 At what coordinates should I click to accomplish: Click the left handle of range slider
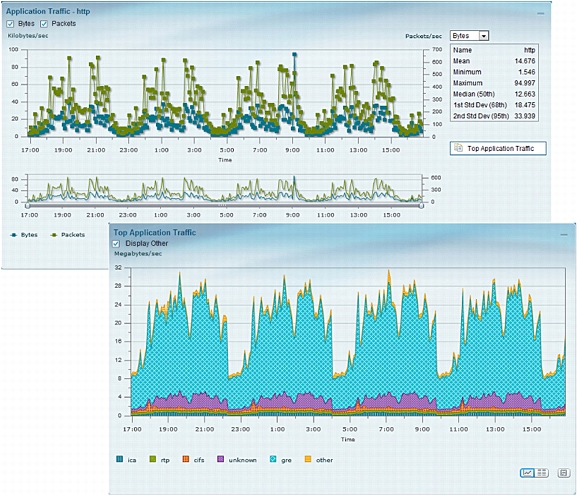coord(28,206)
